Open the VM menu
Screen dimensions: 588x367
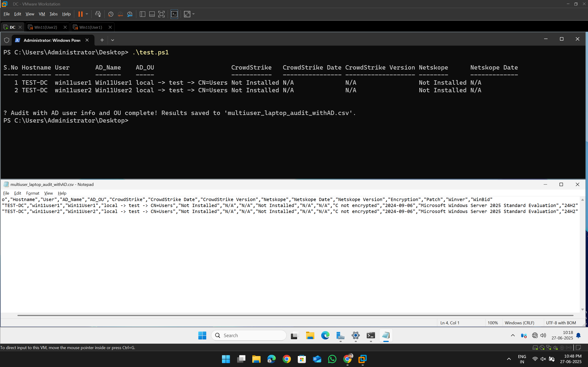tap(42, 14)
